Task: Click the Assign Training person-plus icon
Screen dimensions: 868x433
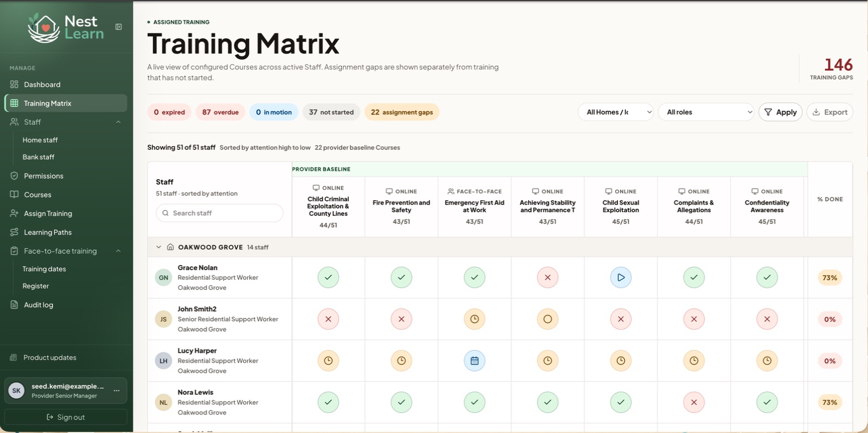Action: click(x=14, y=213)
